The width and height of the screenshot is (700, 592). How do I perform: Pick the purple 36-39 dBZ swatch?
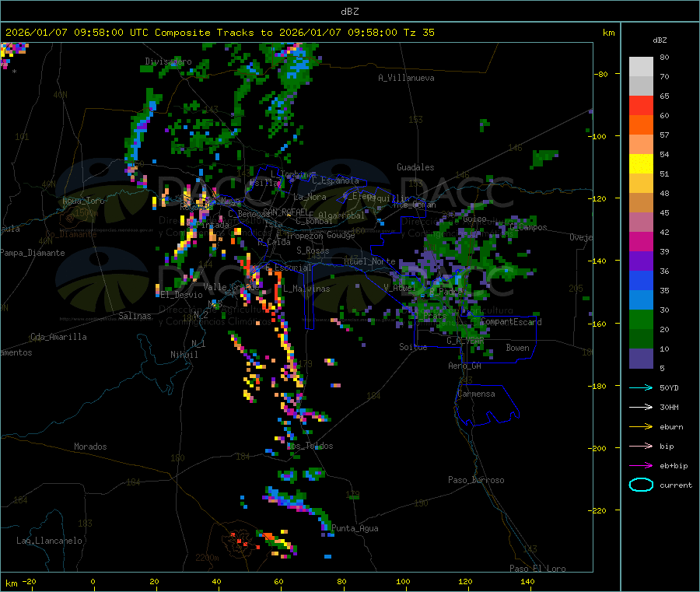coord(641,261)
